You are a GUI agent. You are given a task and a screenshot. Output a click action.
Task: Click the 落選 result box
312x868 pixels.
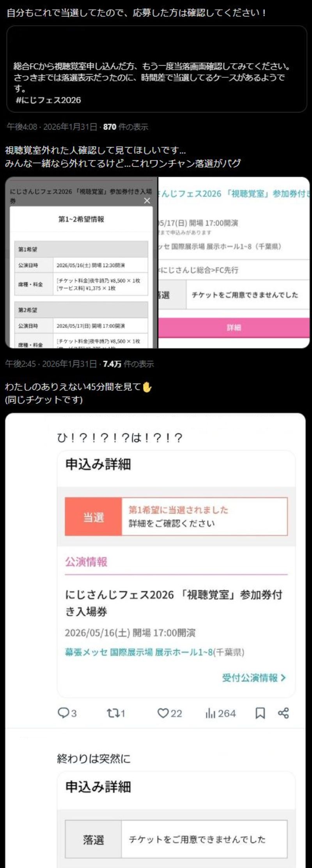click(x=176, y=839)
